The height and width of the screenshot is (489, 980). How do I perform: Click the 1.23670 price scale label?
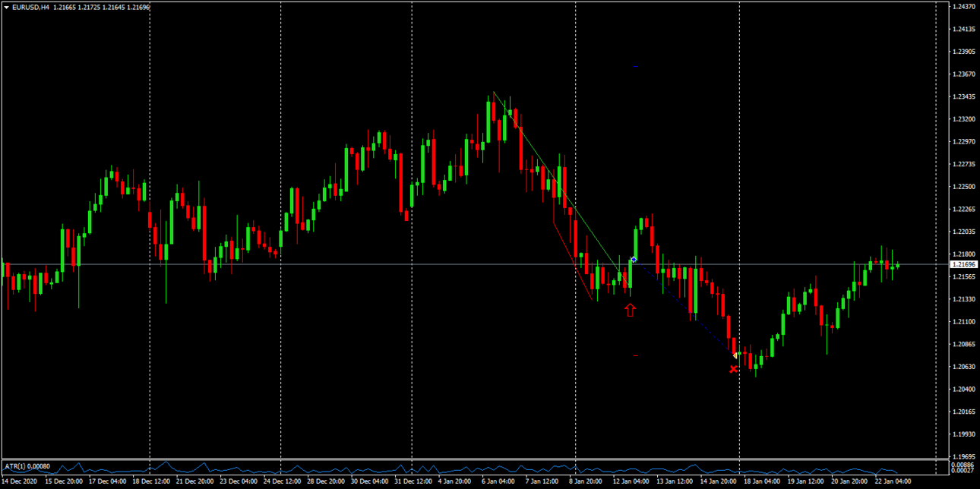click(963, 74)
